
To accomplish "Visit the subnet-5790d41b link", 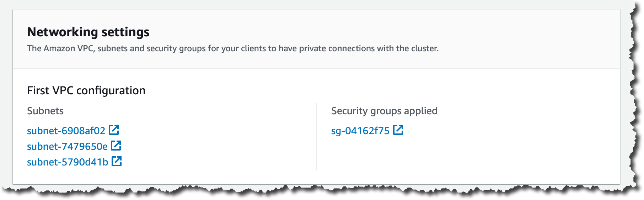I will pyautogui.click(x=68, y=162).
